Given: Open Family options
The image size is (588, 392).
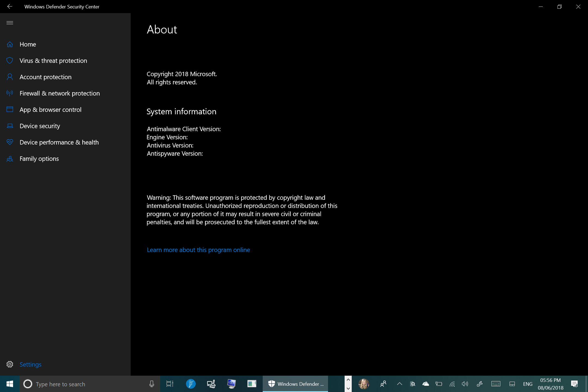Looking at the screenshot, I should coord(39,159).
